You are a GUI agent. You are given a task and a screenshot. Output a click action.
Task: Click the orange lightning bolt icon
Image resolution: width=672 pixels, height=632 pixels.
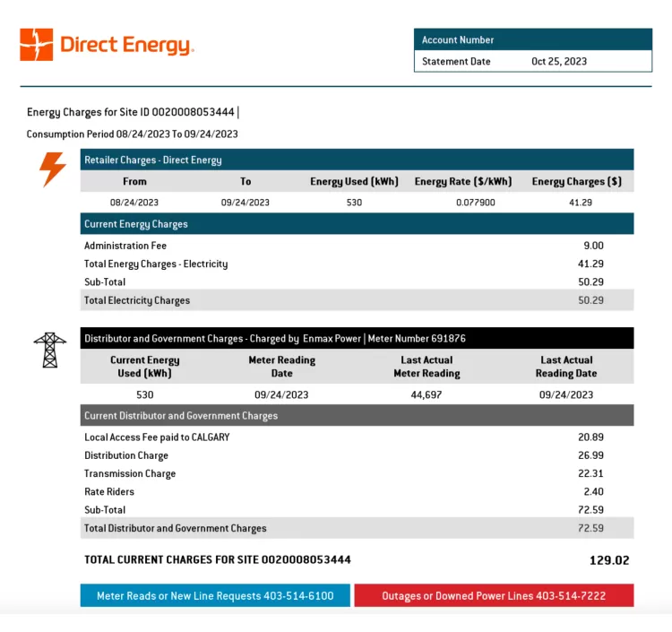point(53,169)
